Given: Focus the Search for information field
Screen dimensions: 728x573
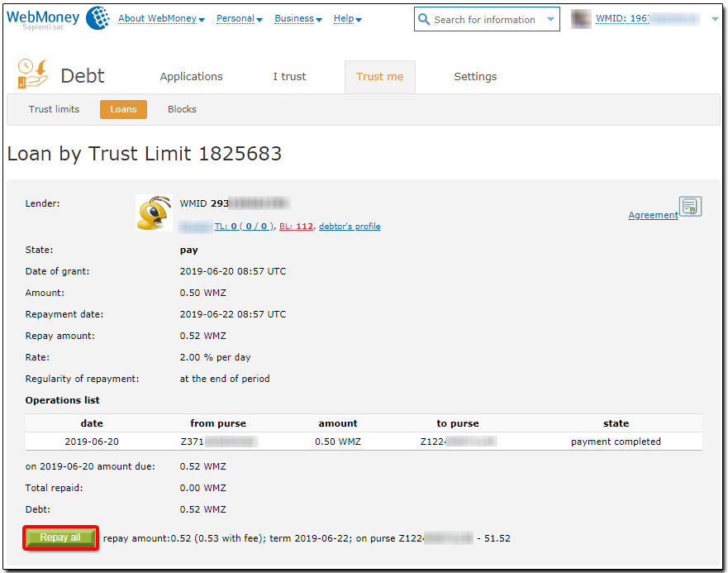Looking at the screenshot, I should (x=485, y=20).
